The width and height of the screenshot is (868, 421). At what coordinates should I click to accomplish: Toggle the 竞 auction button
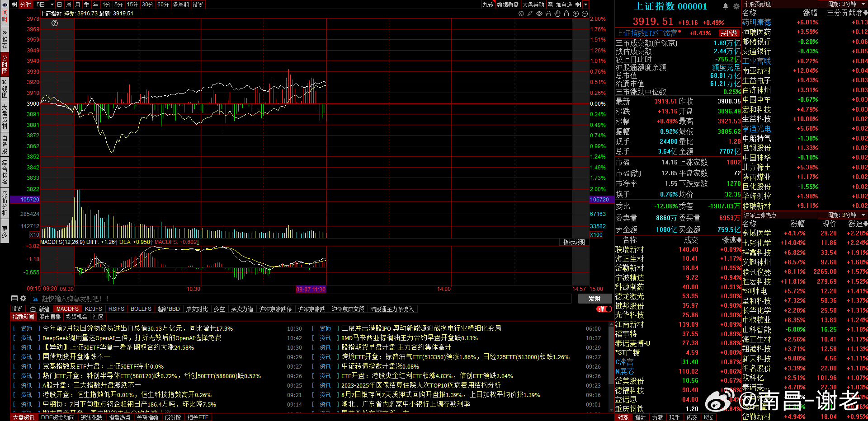click(550, 5)
